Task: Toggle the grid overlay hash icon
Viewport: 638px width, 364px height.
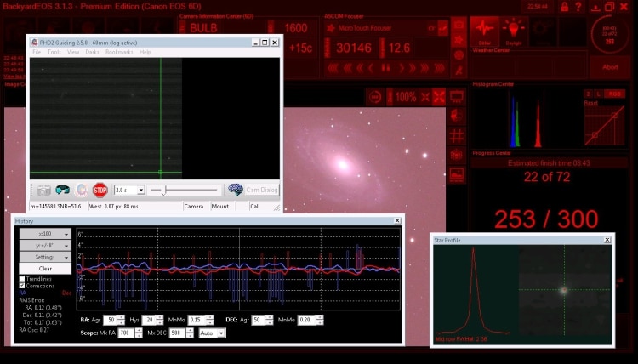Action: (457, 136)
